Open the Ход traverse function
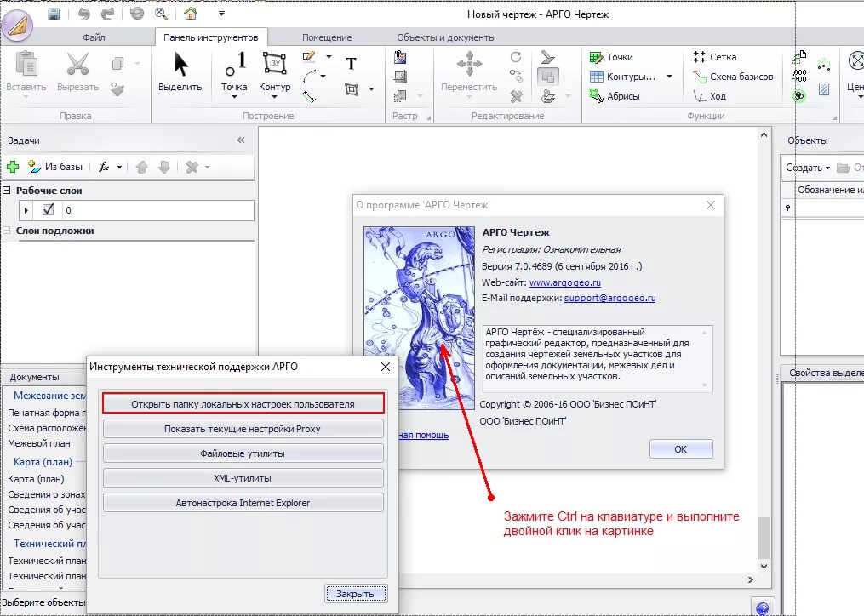This screenshot has width=864, height=616. (x=710, y=96)
